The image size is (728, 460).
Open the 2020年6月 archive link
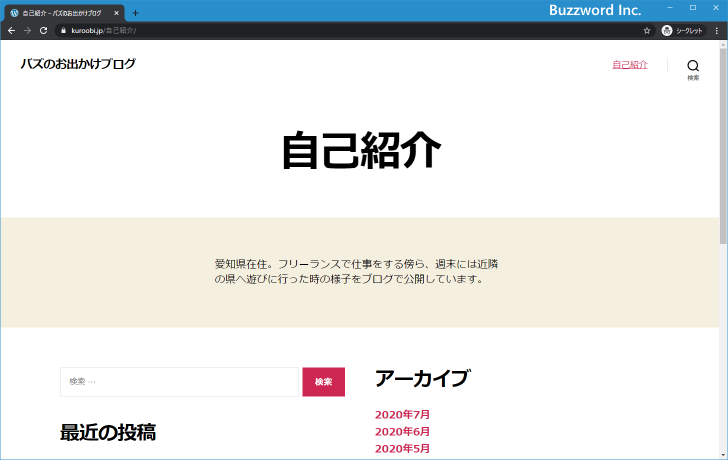(x=402, y=432)
